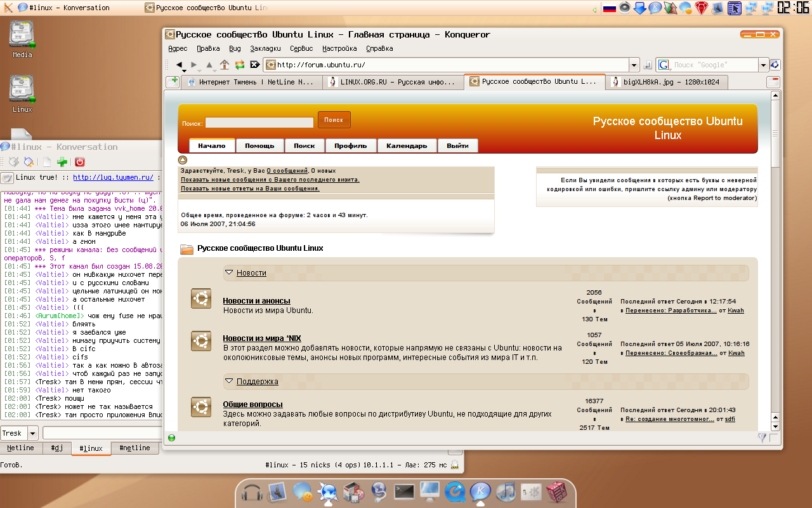Click Konqueror's forward arrow button
This screenshot has height=508, width=812.
194,65
